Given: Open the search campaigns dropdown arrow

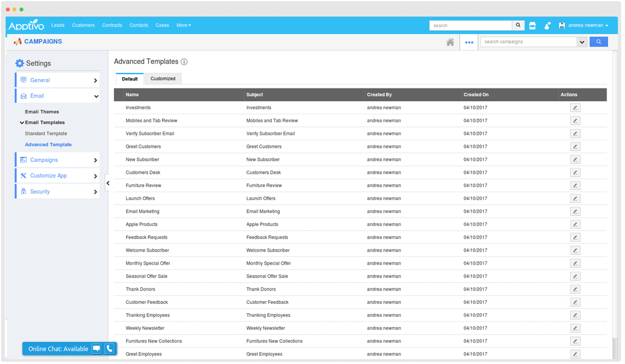Looking at the screenshot, I should [x=582, y=42].
